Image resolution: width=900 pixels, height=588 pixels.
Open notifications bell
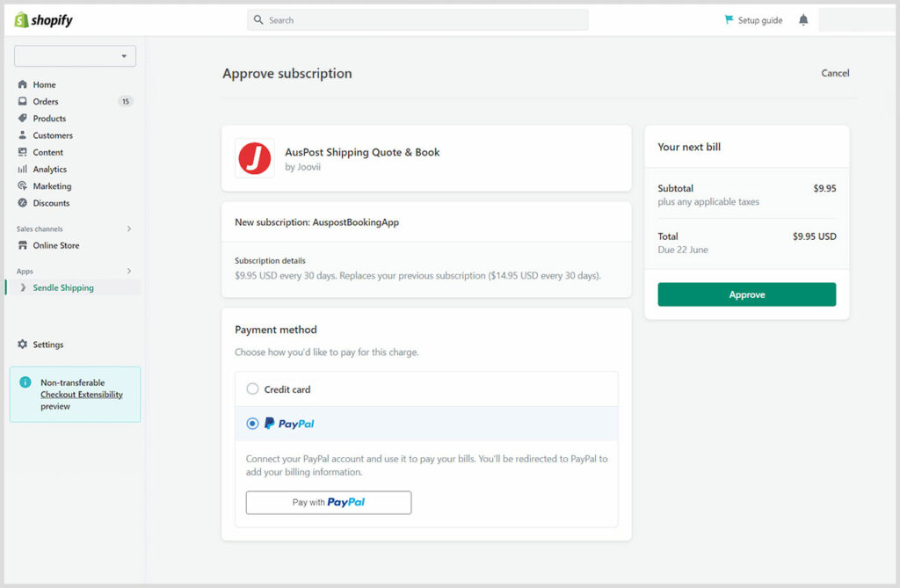[x=803, y=20]
